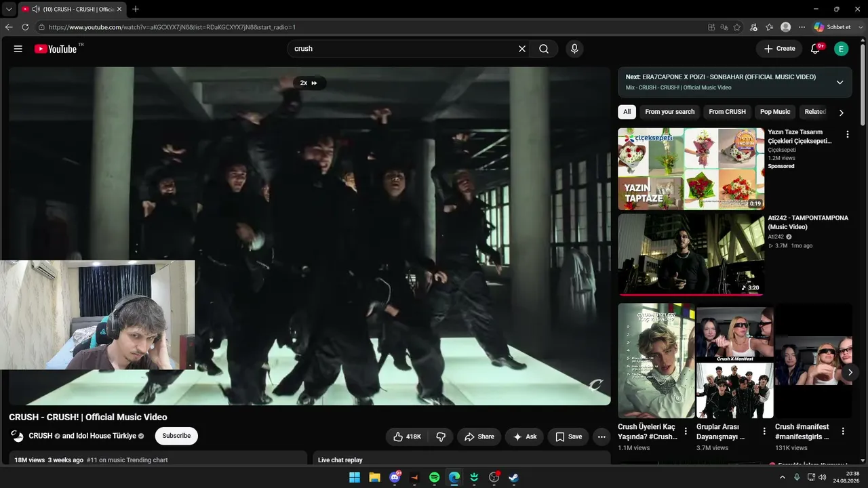Open the Ask AI button
The width and height of the screenshot is (868, 488).
(x=525, y=437)
